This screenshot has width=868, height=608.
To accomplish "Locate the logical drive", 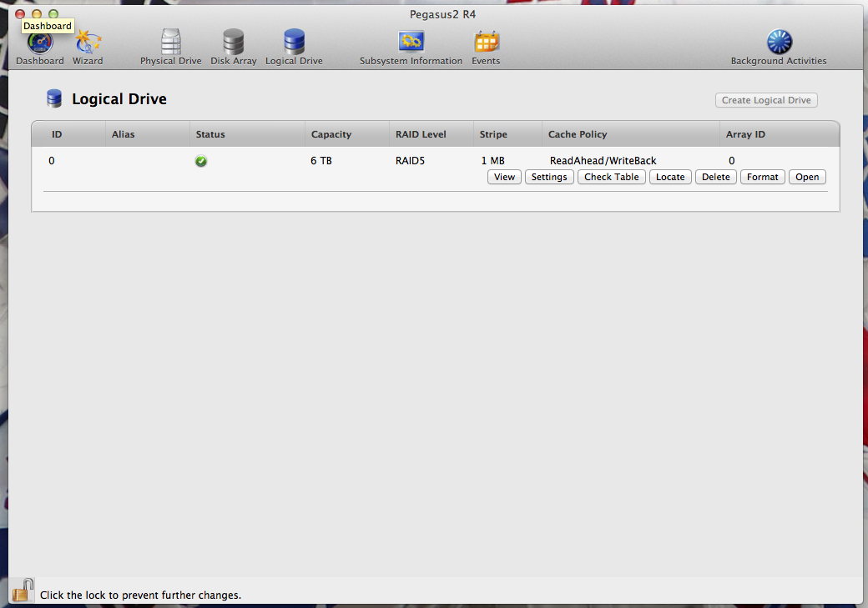I will pos(670,176).
